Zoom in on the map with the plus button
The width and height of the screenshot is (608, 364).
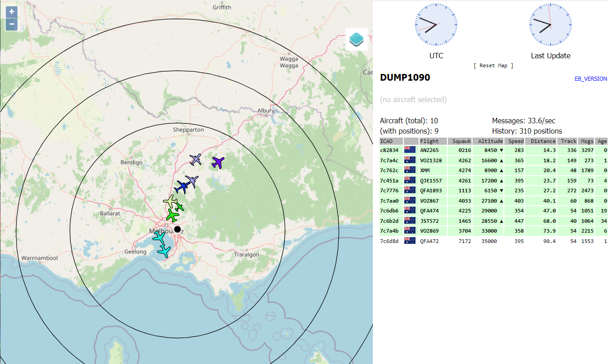11,12
